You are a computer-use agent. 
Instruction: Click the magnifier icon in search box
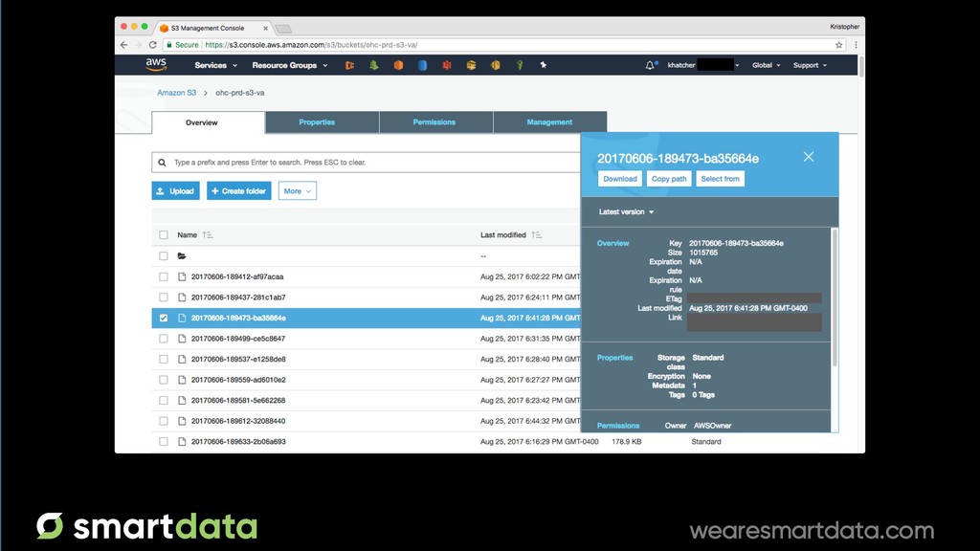pyautogui.click(x=162, y=163)
